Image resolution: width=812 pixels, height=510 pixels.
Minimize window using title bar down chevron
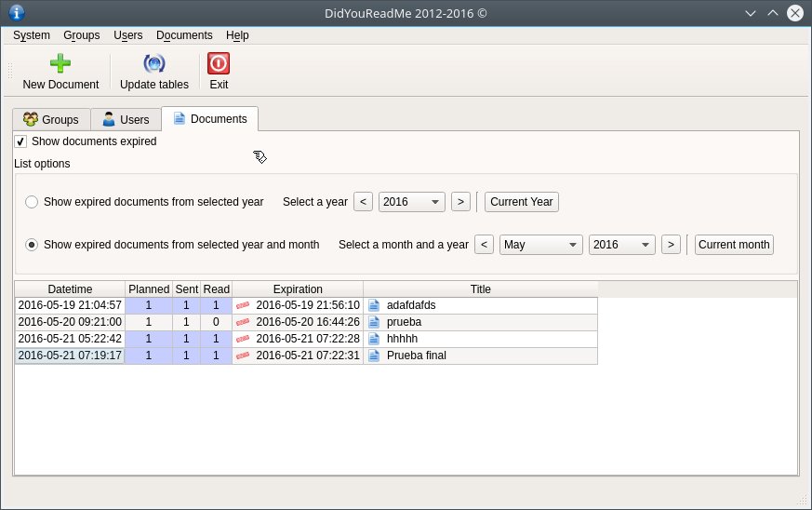(x=751, y=13)
